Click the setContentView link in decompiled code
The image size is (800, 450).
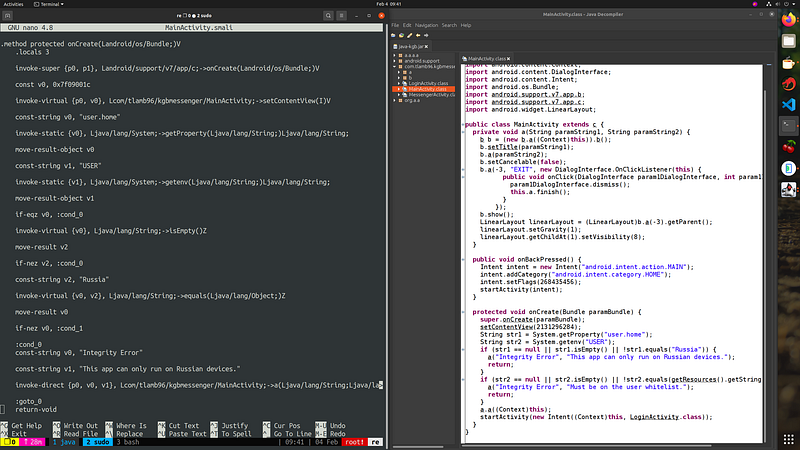(506, 327)
